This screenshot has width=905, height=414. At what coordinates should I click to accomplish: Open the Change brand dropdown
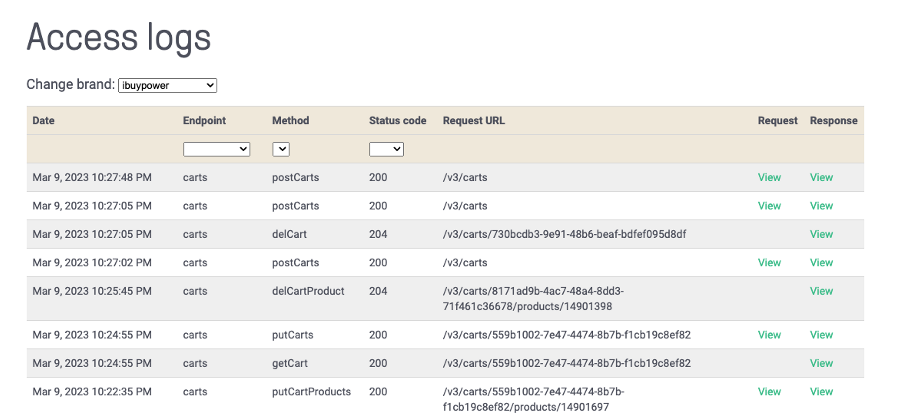click(167, 85)
